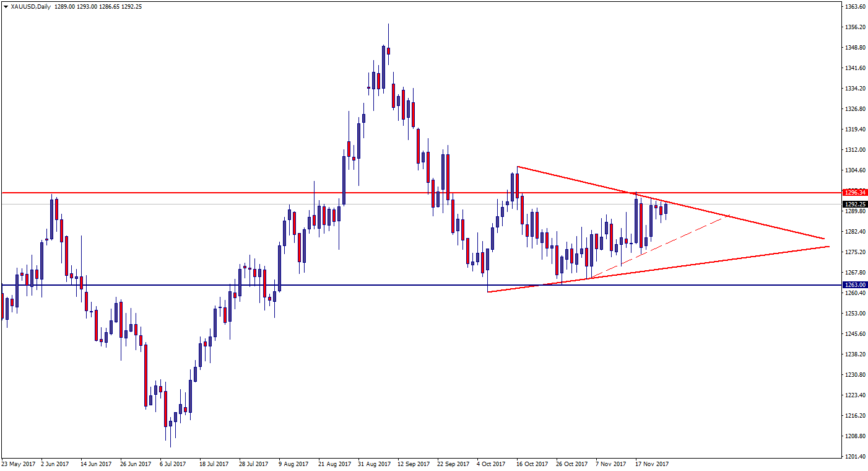Click the 1363.60 label on the price axis
Viewport: 868px width, 471px height.
click(x=854, y=7)
